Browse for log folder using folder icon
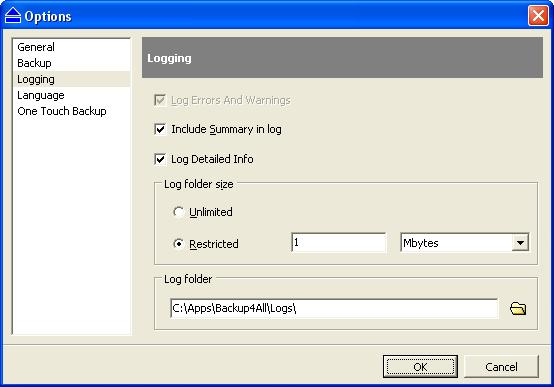 (518, 309)
